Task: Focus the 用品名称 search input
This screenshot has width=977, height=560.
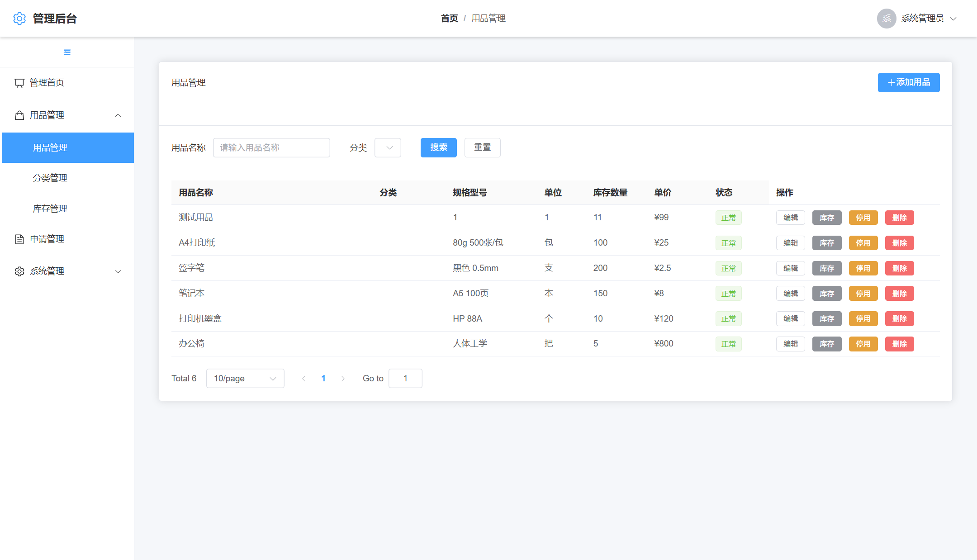Action: (271, 148)
